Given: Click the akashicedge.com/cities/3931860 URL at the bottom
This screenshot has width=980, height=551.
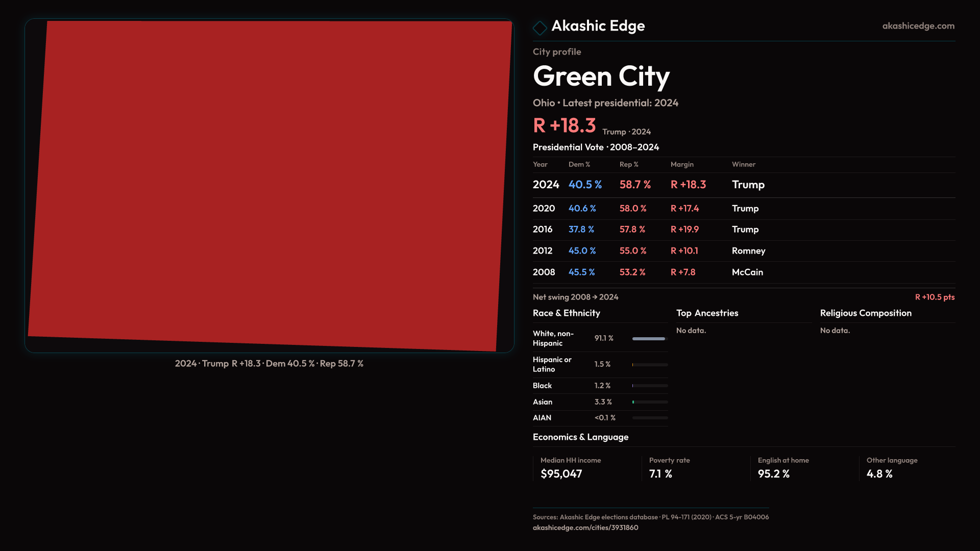Looking at the screenshot, I should coord(585,528).
